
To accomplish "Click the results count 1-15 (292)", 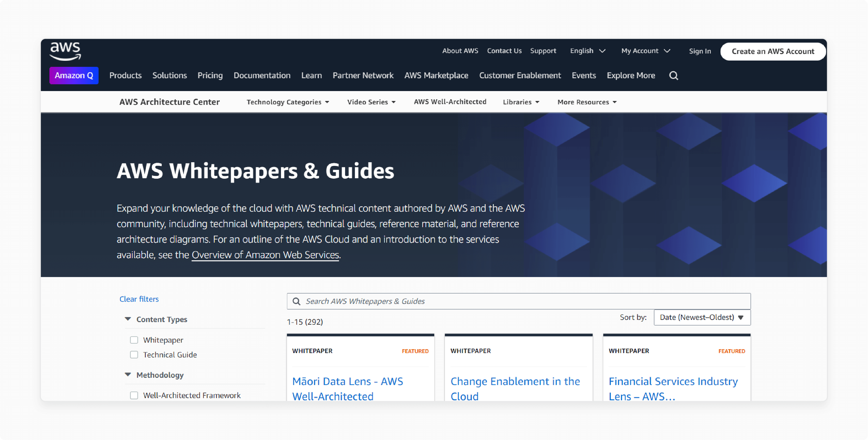I will coord(305,322).
